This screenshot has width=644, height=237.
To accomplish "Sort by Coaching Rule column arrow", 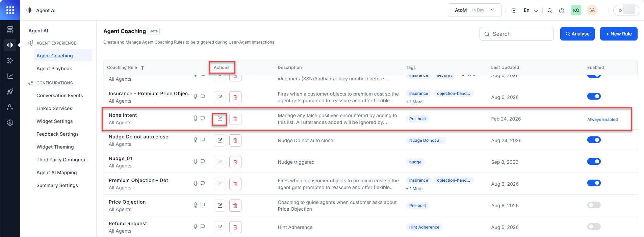I will click(143, 68).
